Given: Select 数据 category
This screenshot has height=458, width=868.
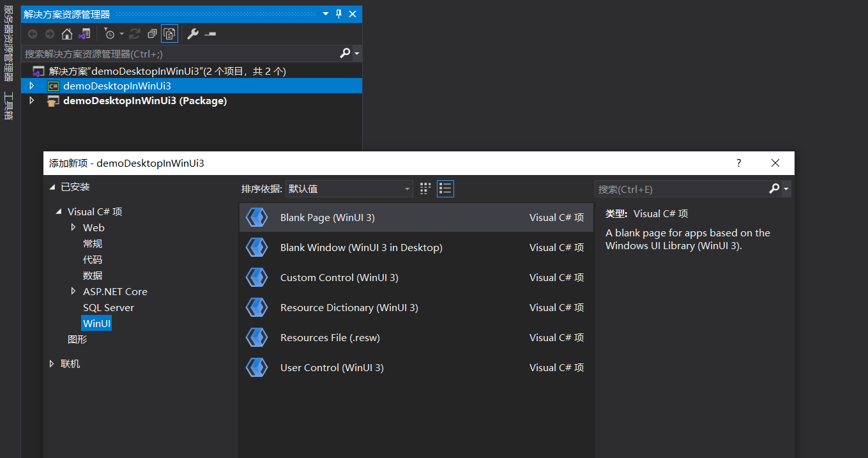Looking at the screenshot, I should tap(93, 275).
